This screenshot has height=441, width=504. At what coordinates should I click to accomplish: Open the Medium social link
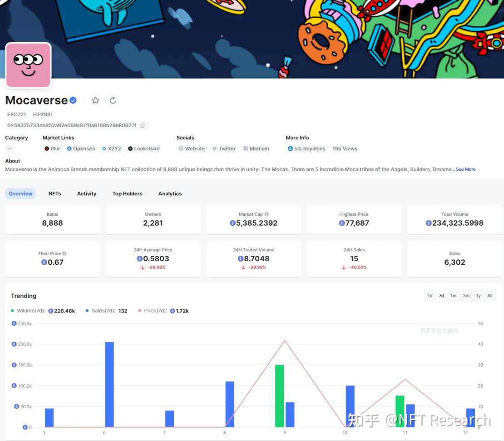click(x=256, y=149)
